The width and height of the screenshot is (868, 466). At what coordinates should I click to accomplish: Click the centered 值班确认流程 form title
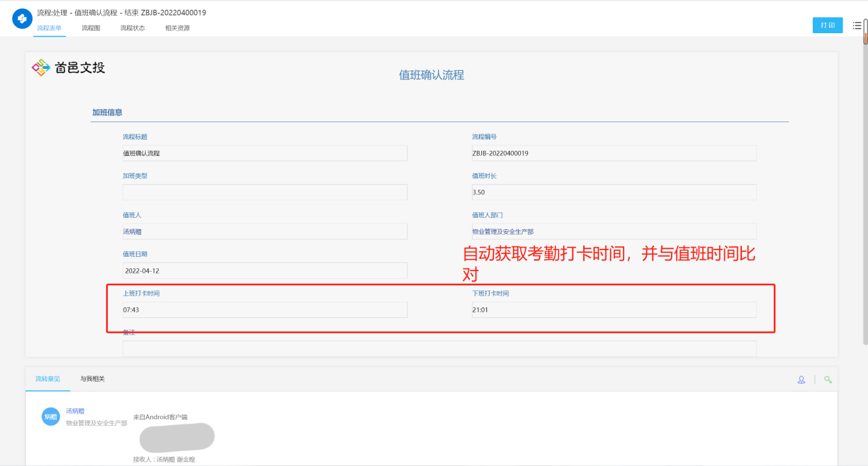point(432,75)
